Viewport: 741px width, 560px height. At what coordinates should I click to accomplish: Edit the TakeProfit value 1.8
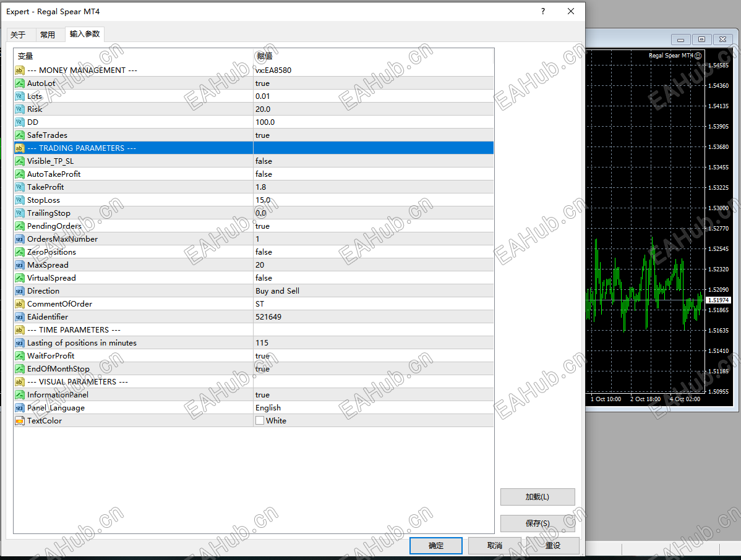click(x=261, y=187)
